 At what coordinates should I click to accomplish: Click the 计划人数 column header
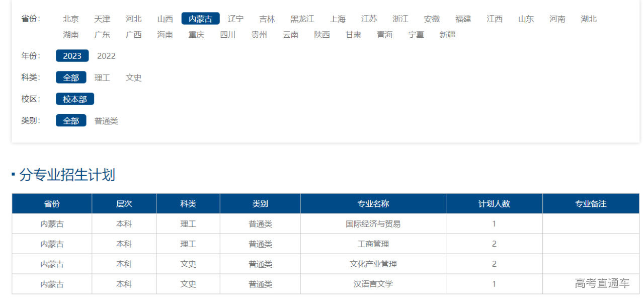coord(494,204)
